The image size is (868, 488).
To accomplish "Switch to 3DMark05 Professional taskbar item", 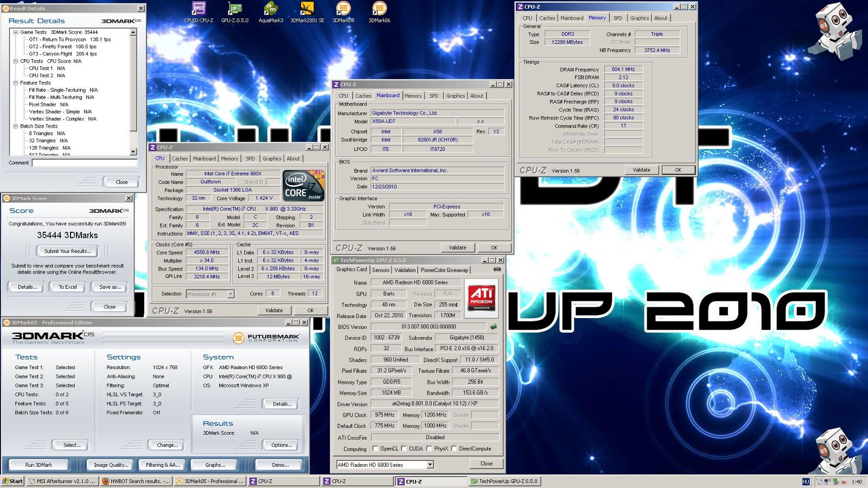I will tap(210, 481).
